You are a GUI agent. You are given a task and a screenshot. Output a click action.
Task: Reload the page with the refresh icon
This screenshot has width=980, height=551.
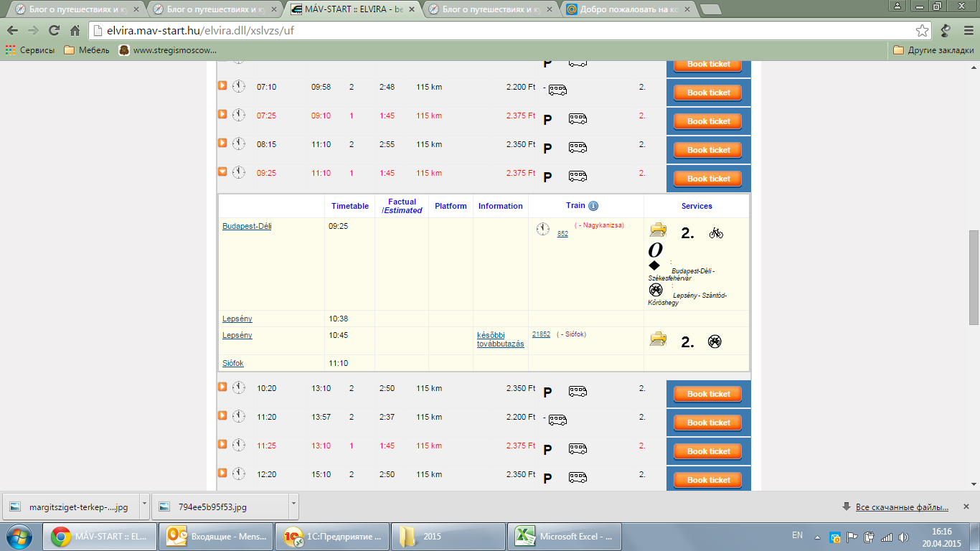click(54, 31)
